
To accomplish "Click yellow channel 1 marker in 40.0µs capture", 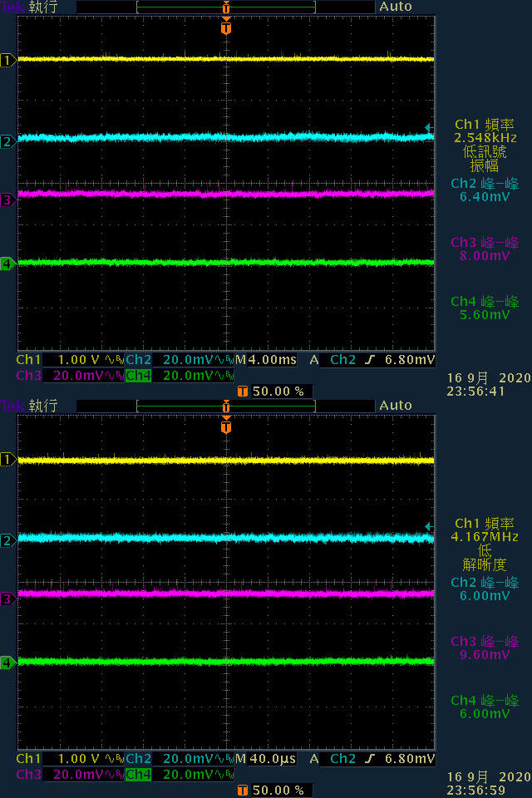I will click(7, 460).
